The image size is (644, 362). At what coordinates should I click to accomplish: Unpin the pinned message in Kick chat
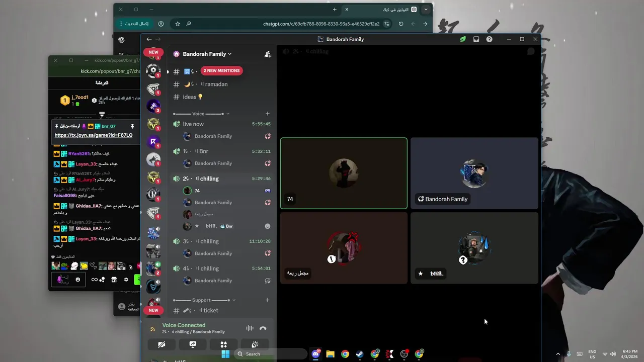tap(132, 126)
